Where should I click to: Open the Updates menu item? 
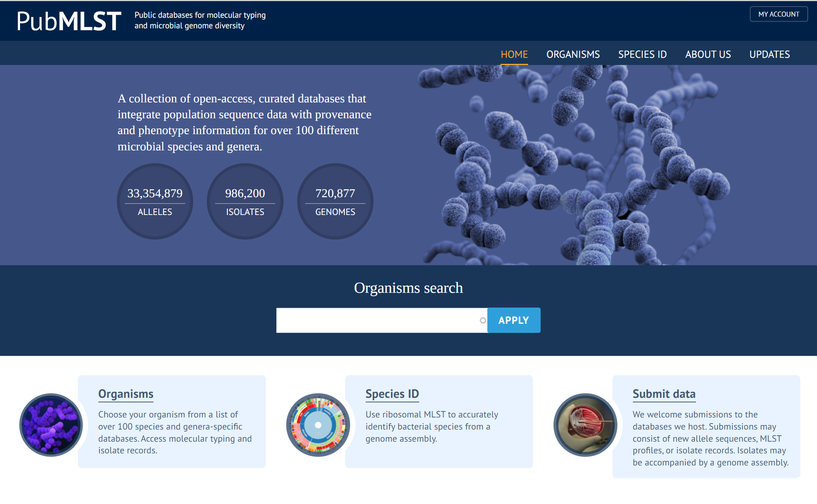(x=769, y=54)
